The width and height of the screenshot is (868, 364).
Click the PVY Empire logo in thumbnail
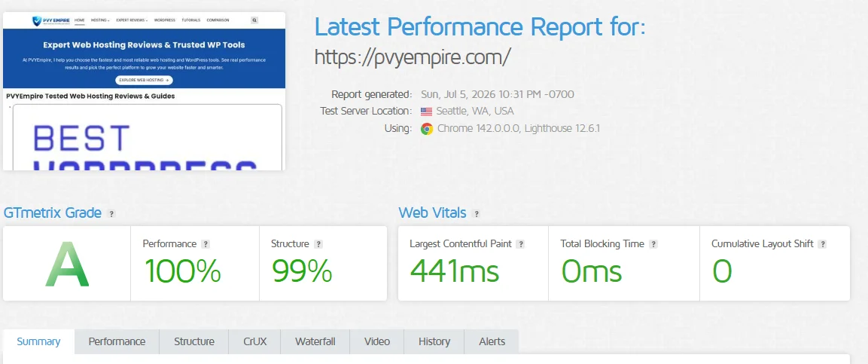tap(51, 20)
